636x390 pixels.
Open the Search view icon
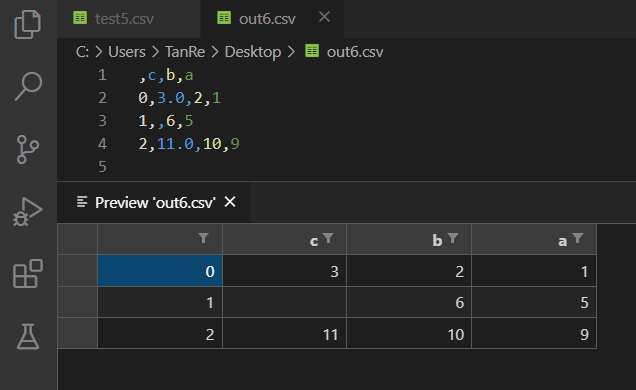click(28, 86)
